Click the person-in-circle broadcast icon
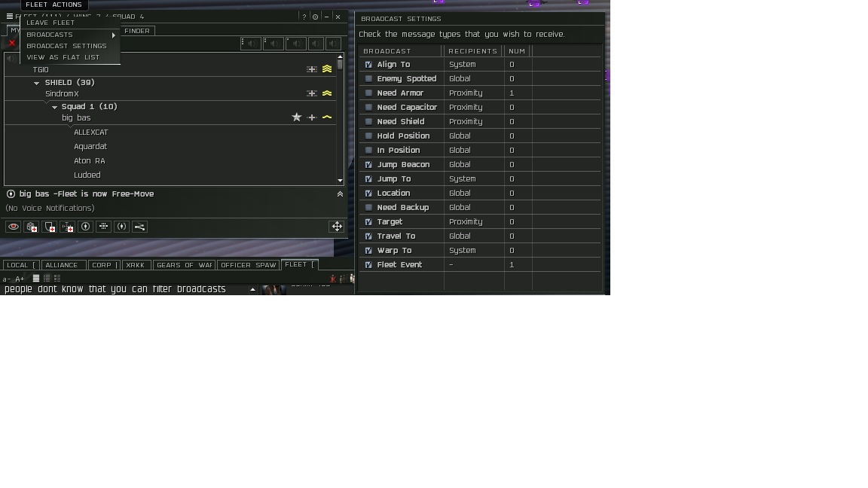Viewport: 868px width, 488px height. tap(85, 226)
